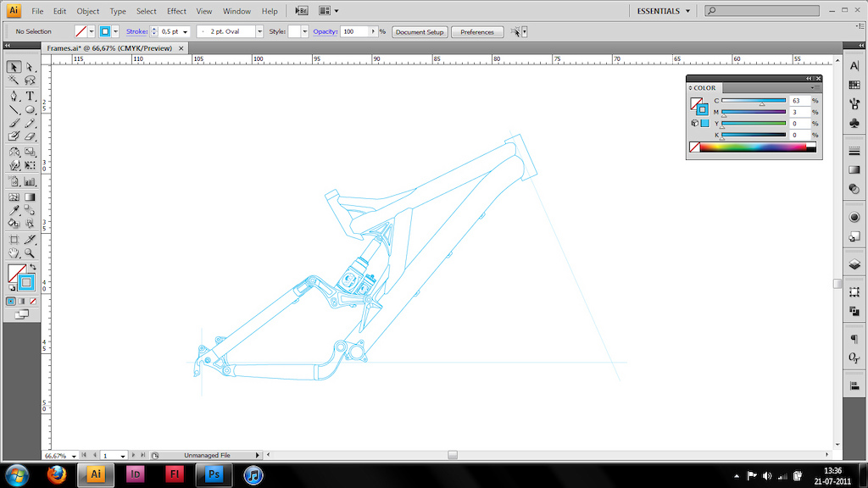Select the Gradient tool

(30, 197)
